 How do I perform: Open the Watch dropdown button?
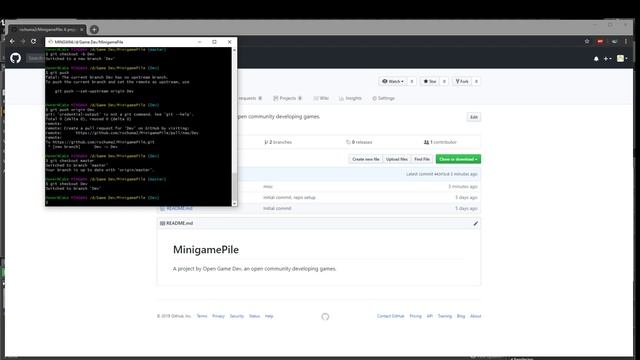coord(393,81)
